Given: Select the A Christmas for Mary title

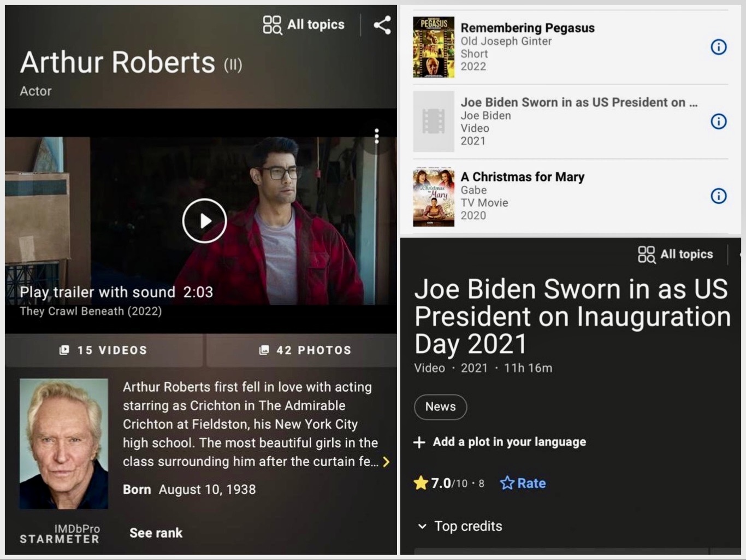Looking at the screenshot, I should (x=523, y=177).
